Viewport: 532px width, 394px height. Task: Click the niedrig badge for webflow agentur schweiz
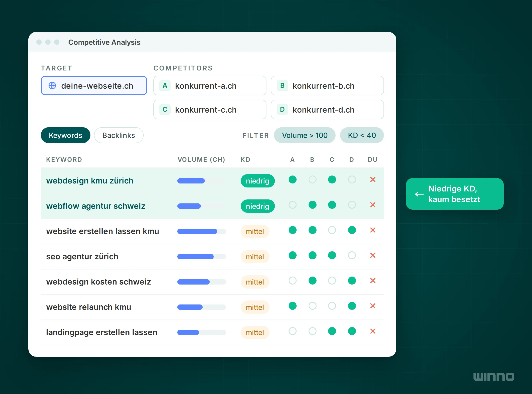[x=258, y=206]
